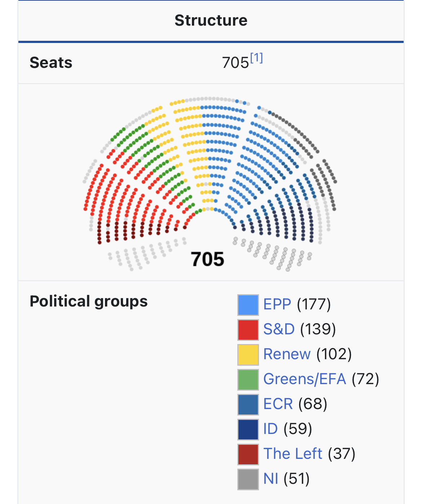This screenshot has height=504, width=422.
Task: Click the Structure section header
Action: click(x=211, y=21)
